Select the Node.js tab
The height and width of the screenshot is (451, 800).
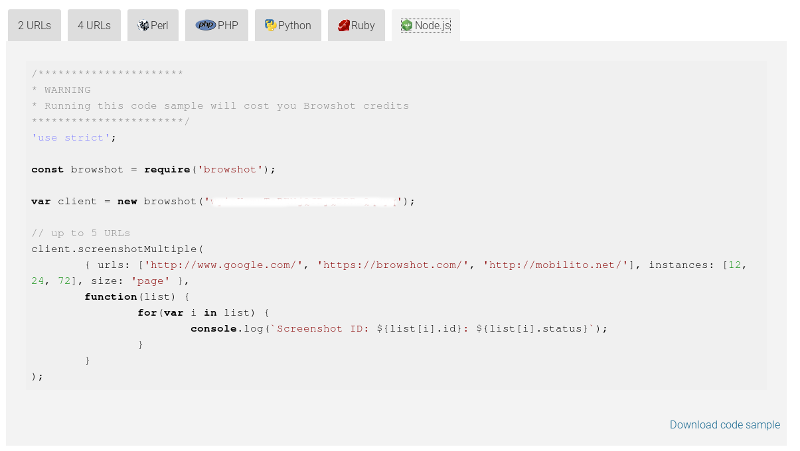426,25
